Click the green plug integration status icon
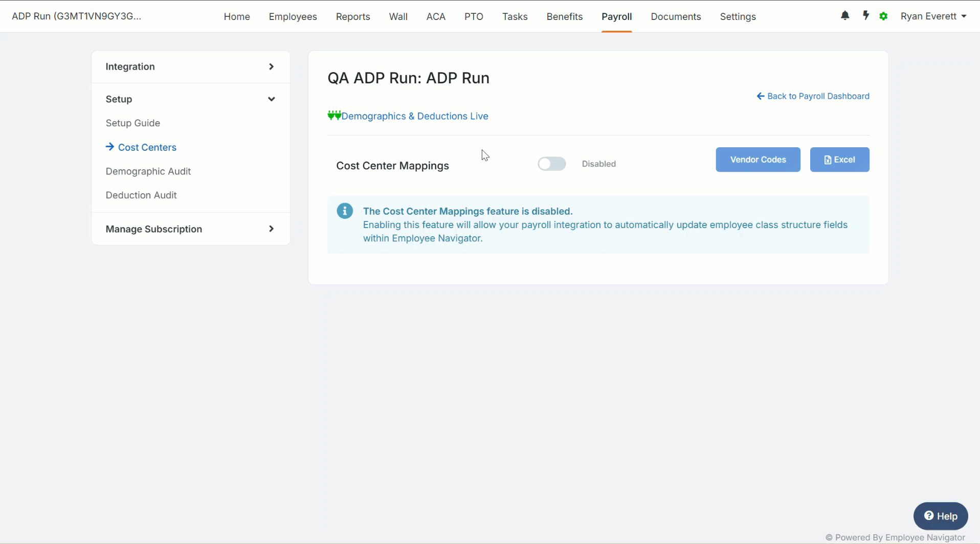Screen dimensions: 980x544 (x=334, y=116)
